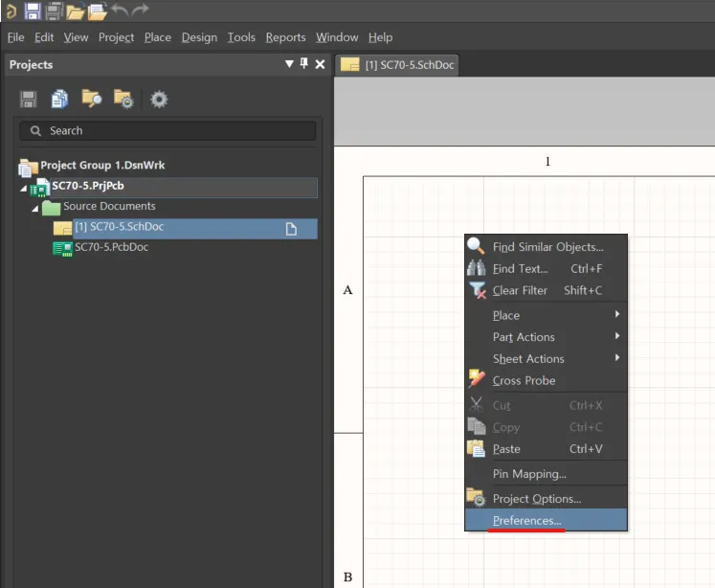Viewport: 715px width, 588px height.
Task: Expand the Place submenu arrow
Action: click(x=617, y=314)
